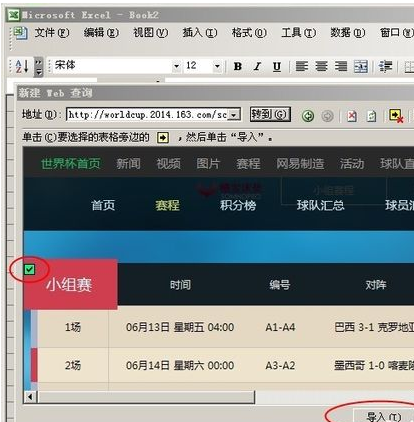Toggle italic formatting

tap(257, 66)
